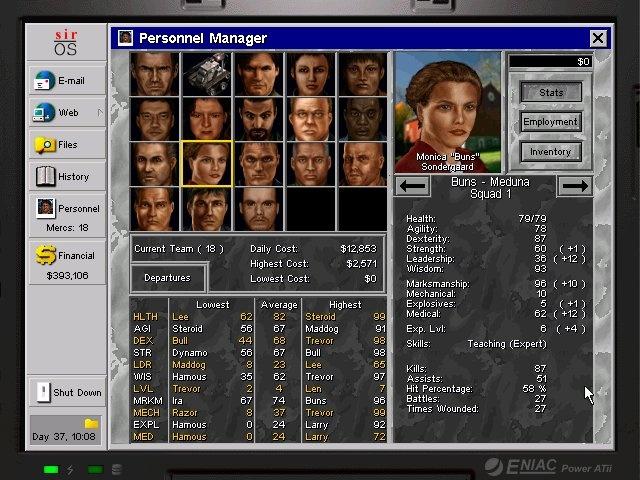The height and width of the screenshot is (480, 640).
Task: Open the Files viewer
Action: tap(67, 144)
